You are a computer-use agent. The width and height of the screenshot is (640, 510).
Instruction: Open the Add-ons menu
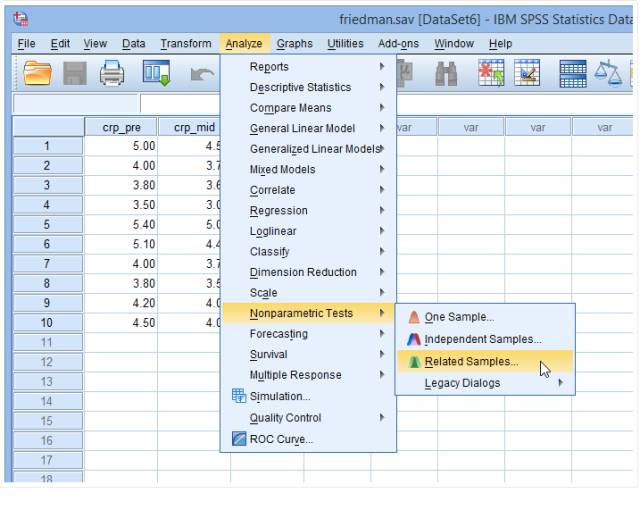pos(398,43)
